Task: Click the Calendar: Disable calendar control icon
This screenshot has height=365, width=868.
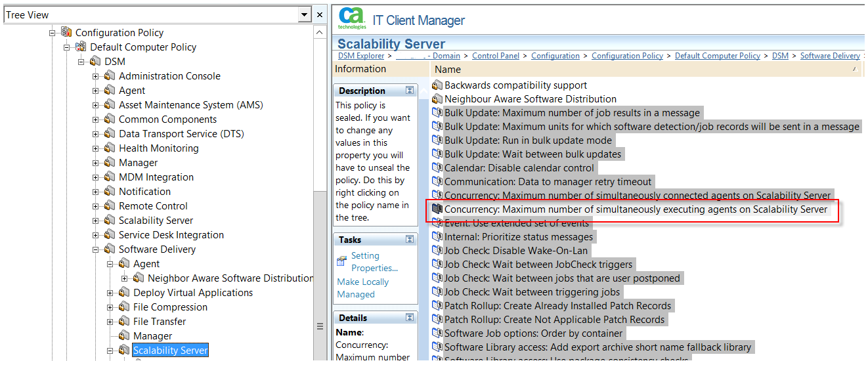Action: pyautogui.click(x=437, y=167)
